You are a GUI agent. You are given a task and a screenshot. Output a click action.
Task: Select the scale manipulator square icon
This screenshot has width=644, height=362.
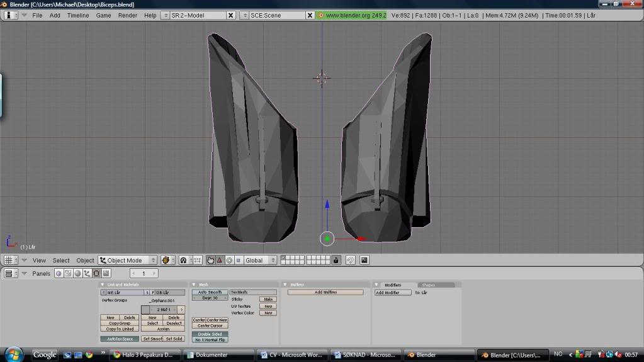(x=238, y=260)
